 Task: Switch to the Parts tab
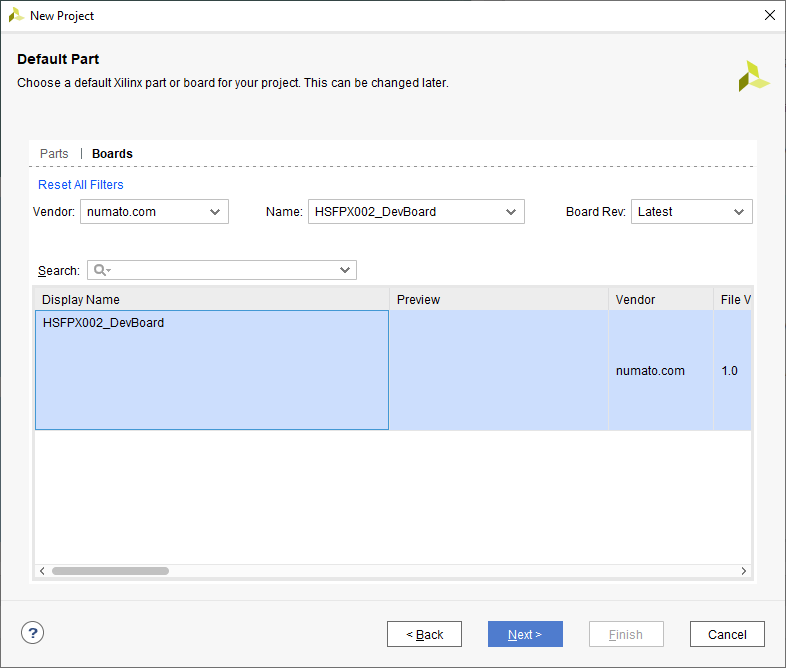pyautogui.click(x=54, y=154)
